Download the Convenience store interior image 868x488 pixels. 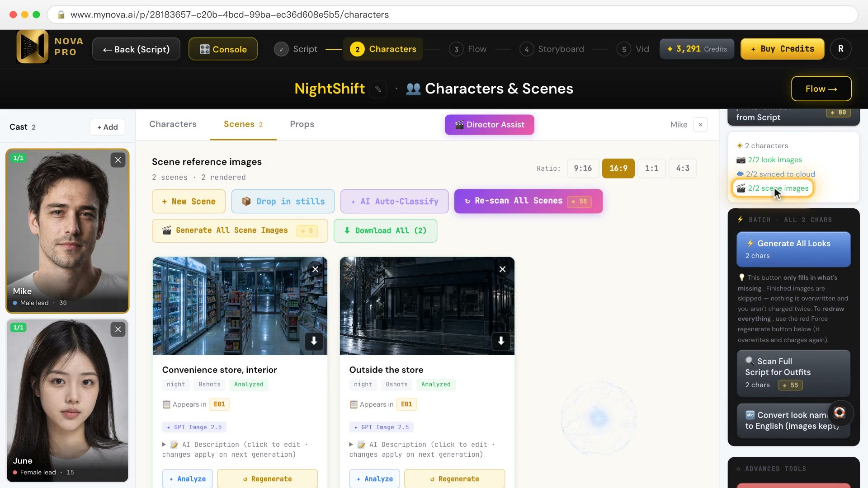click(x=314, y=341)
